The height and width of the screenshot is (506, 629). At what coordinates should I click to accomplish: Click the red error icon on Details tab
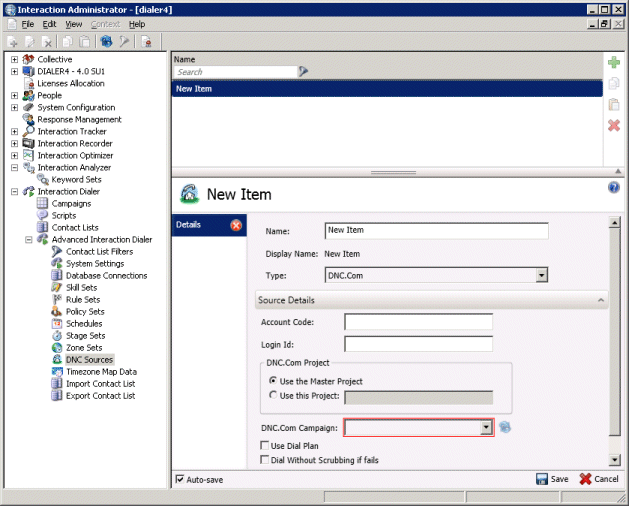click(x=236, y=225)
